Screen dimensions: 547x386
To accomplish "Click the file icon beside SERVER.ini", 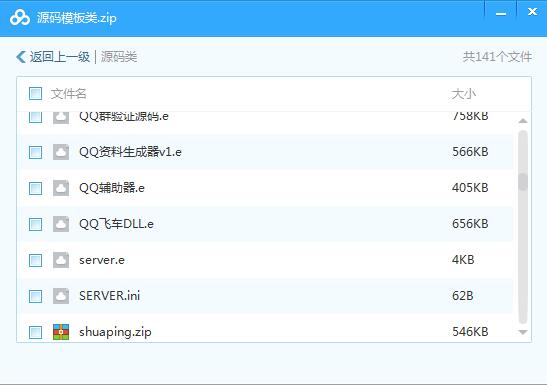I will [x=61, y=296].
